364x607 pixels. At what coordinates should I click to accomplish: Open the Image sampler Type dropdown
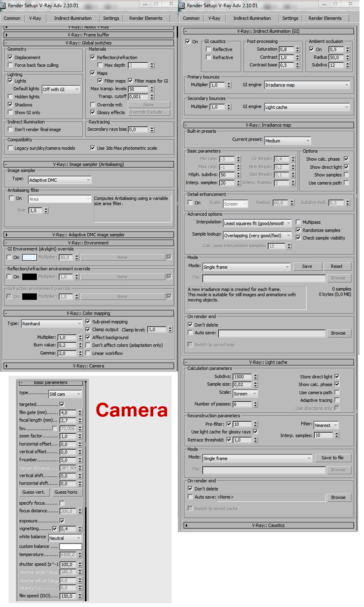60,180
